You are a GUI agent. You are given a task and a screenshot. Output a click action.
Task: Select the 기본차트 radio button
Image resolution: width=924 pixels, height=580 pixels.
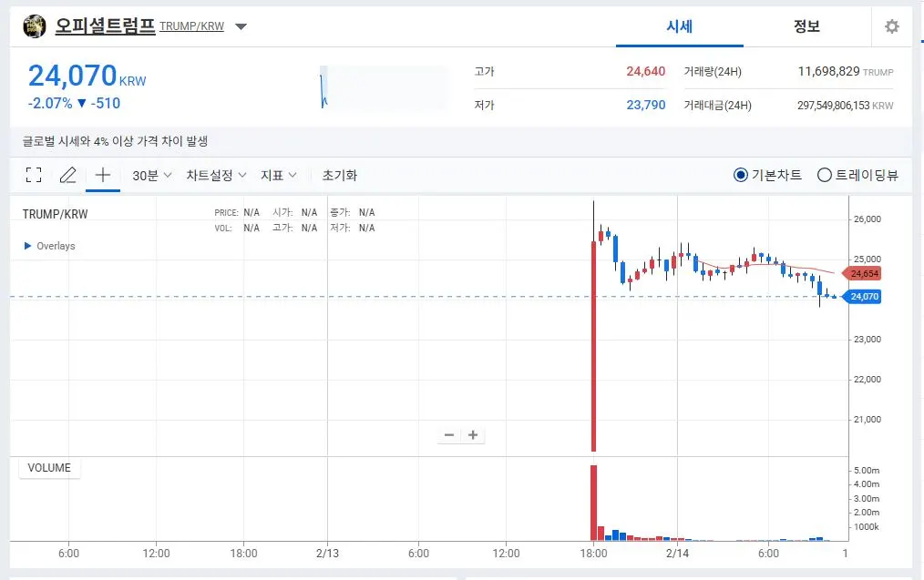[741, 174]
